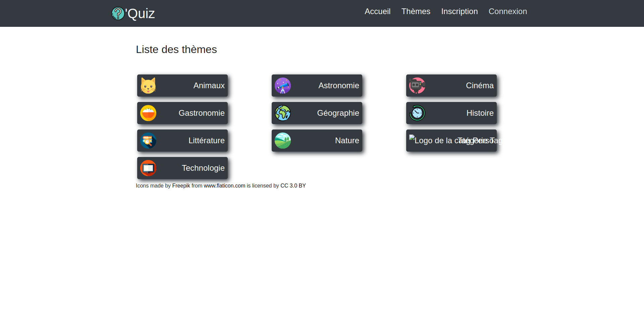Click the Histoire theme label

[x=480, y=113]
